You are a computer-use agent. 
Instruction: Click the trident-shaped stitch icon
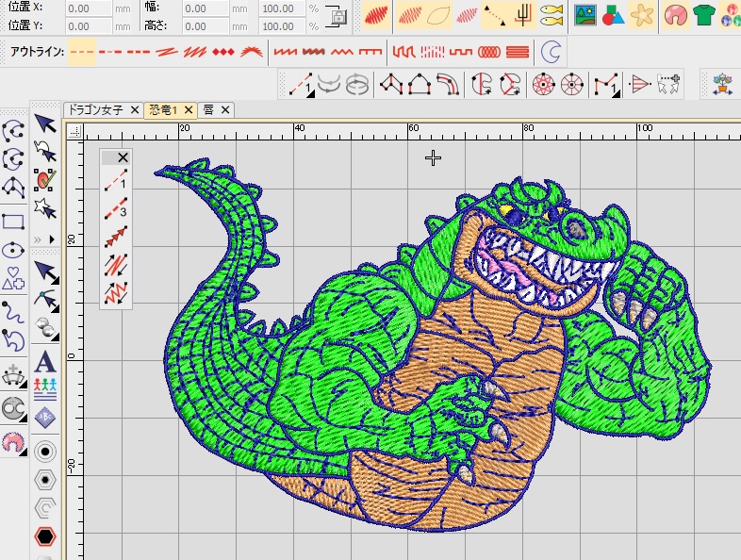click(x=523, y=15)
